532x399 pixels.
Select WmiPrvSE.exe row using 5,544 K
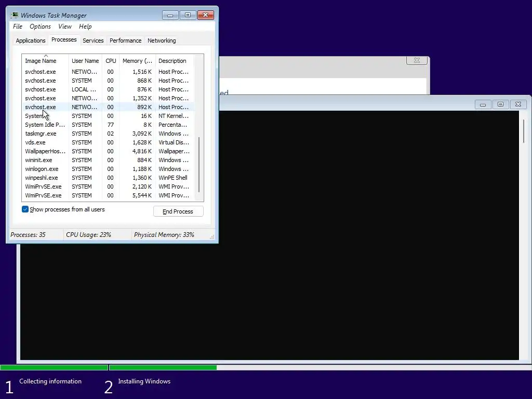[x=108, y=195]
